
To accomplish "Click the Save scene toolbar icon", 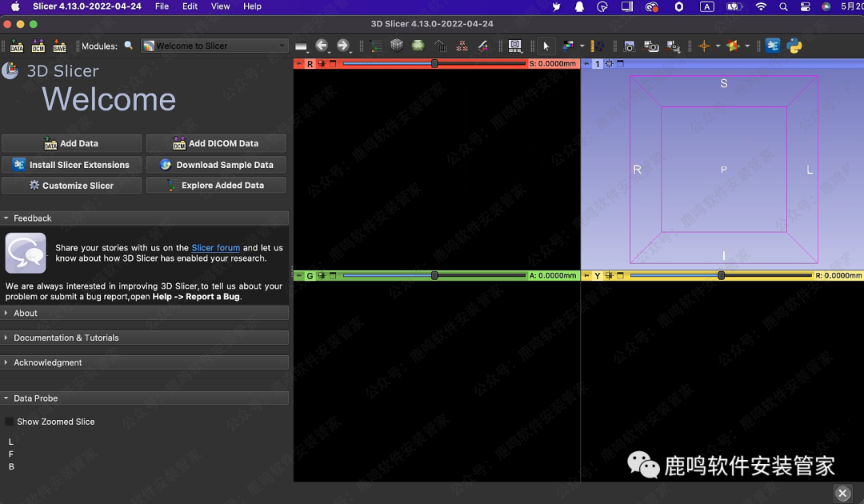I will point(59,46).
